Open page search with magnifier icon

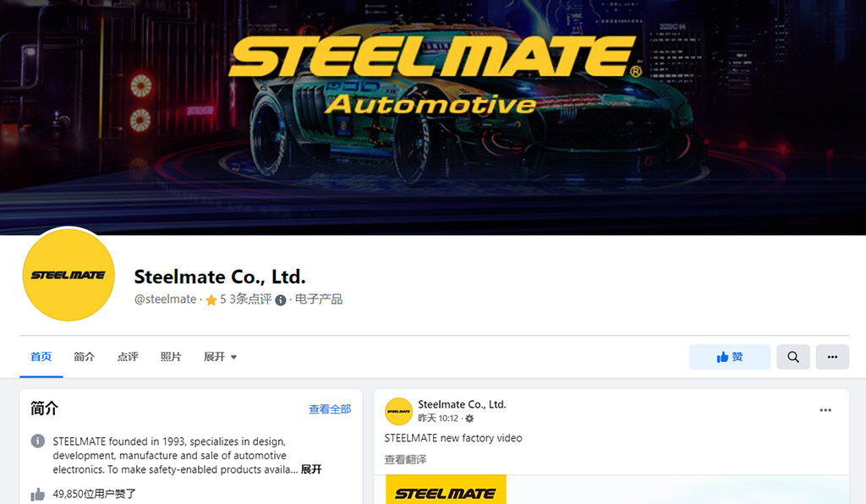click(793, 357)
